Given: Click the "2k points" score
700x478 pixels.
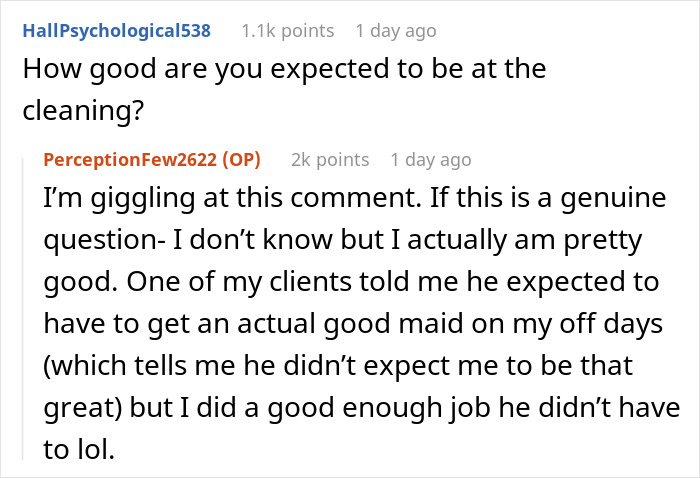Looking at the screenshot, I should tap(329, 160).
